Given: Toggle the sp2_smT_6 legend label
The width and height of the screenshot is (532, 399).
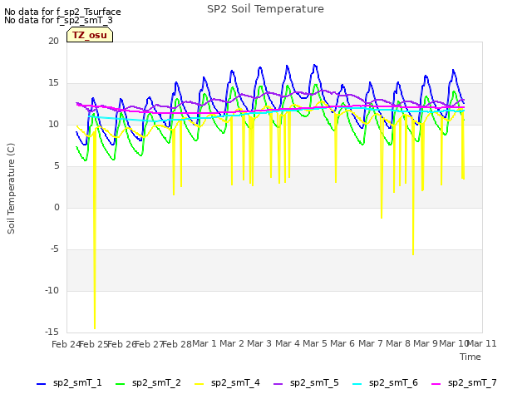Looking at the screenshot, I should tap(393, 382).
